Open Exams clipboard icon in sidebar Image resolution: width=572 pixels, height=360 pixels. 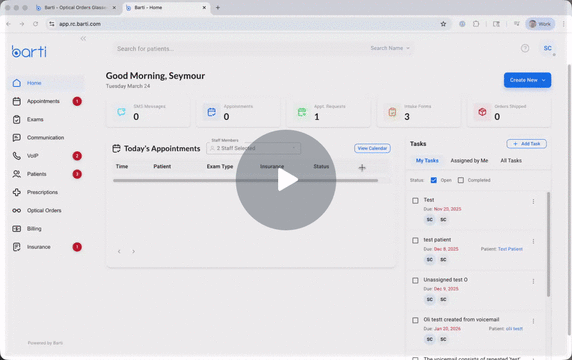pyautogui.click(x=16, y=120)
